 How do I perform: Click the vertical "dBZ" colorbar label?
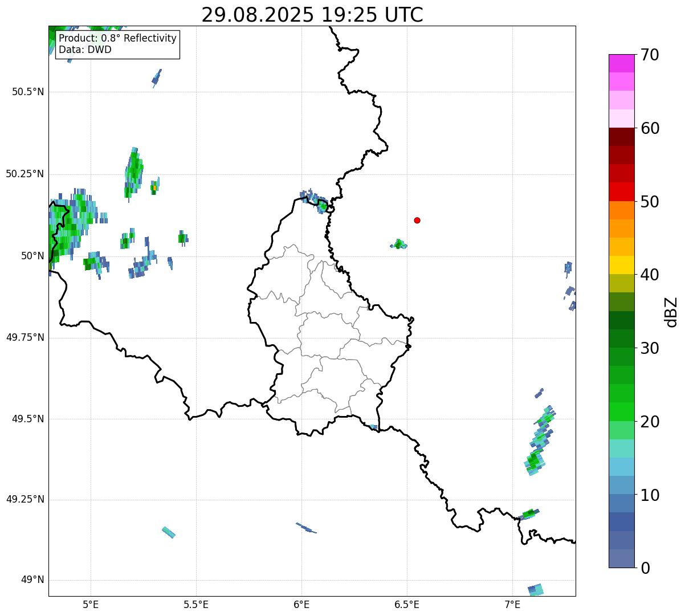(x=671, y=312)
